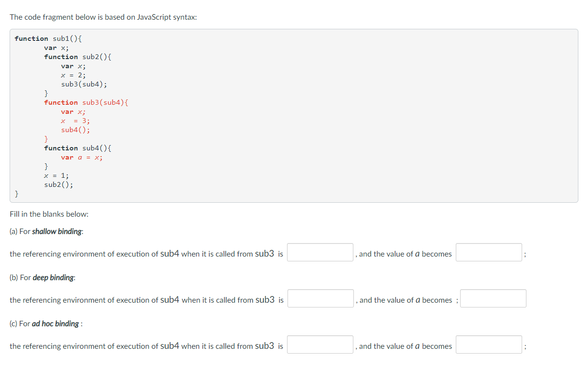Click the ad hoc binding value answer box
Screen dimensions: 588x381
[488, 344]
